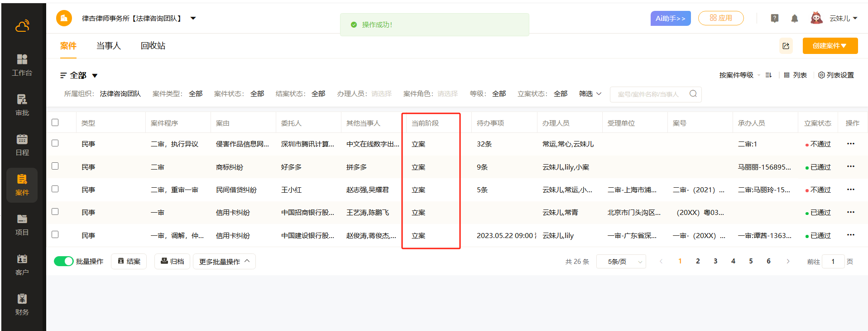The height and width of the screenshot is (331, 868).
Task: Check the 商标纠纷 case row checkbox
Action: 55,166
